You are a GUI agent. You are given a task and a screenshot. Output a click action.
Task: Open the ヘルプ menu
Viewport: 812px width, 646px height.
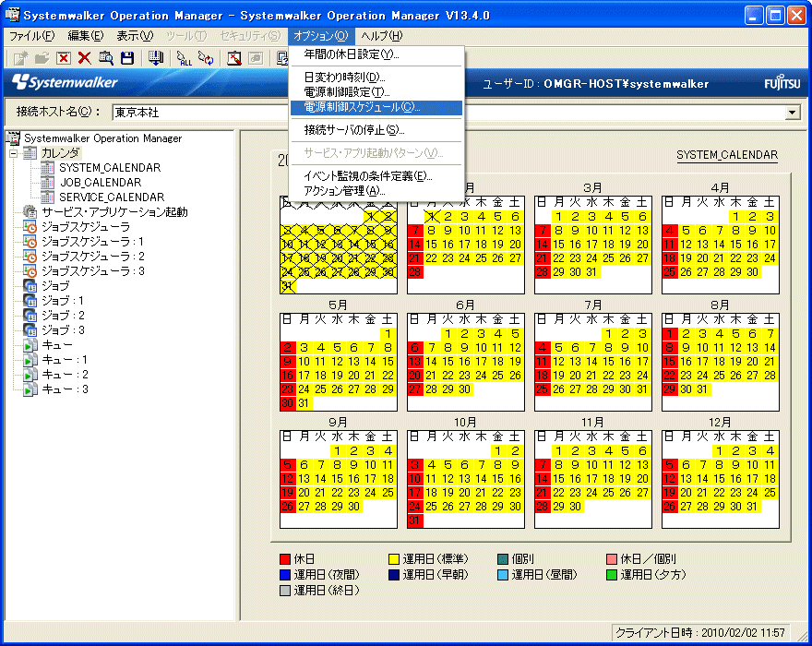tap(382, 36)
